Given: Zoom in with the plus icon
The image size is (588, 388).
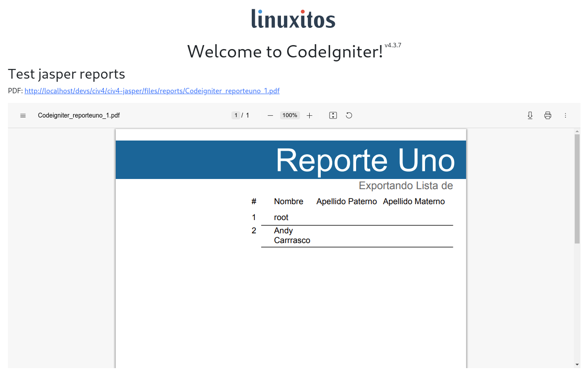Looking at the screenshot, I should tap(309, 115).
